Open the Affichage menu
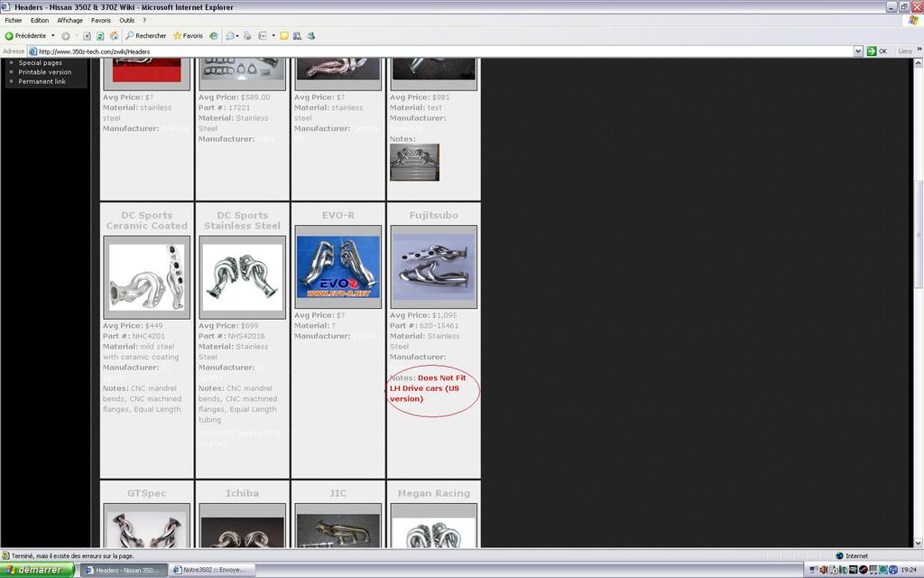 point(69,20)
